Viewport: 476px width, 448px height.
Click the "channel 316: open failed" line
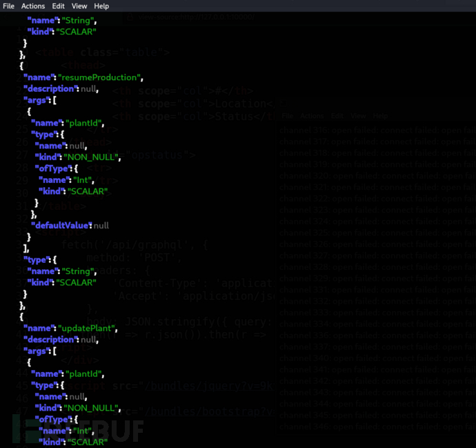377,130
